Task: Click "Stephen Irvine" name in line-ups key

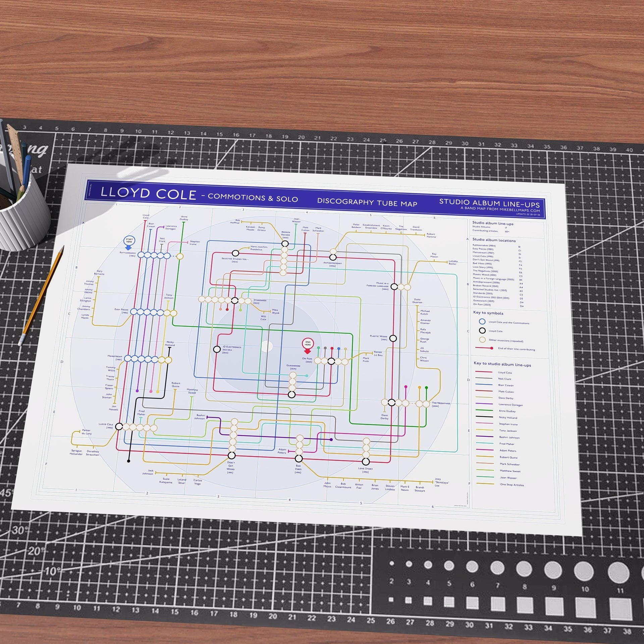Action: coord(508,424)
